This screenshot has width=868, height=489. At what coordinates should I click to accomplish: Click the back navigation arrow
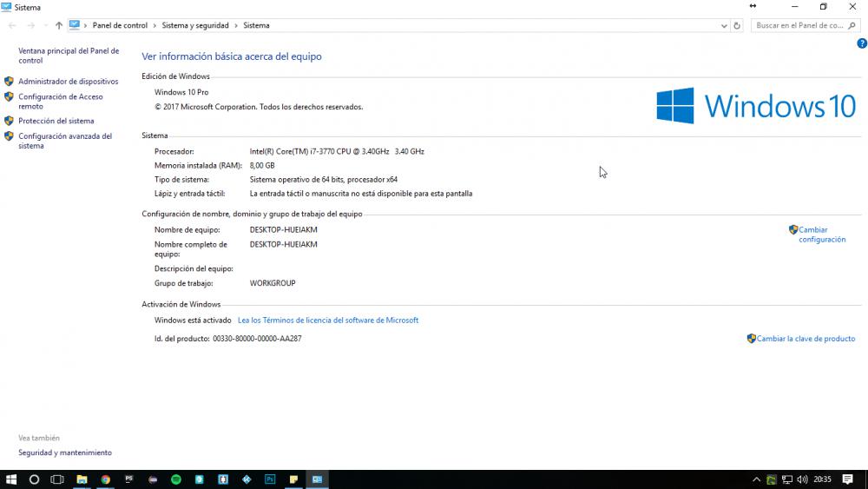point(12,25)
